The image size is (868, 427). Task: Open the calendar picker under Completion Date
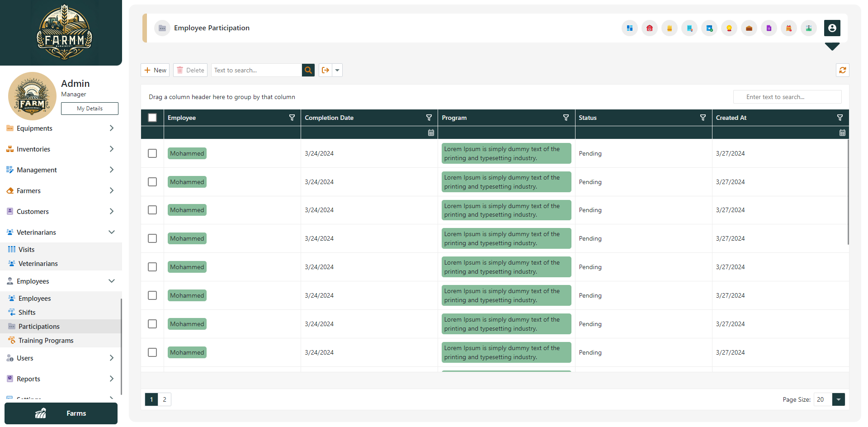coord(431,133)
